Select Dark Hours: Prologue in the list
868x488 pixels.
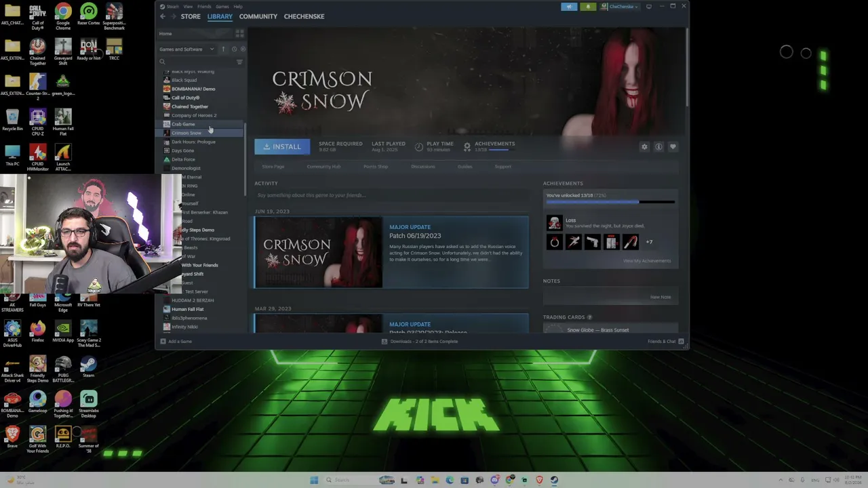[x=193, y=142]
